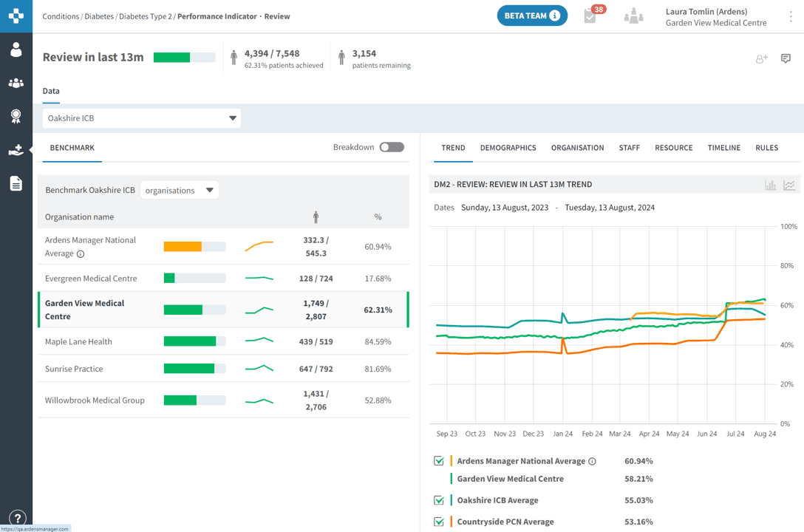The width and height of the screenshot is (804, 532).
Task: Open the three-dot user menu
Action: pos(791,16)
